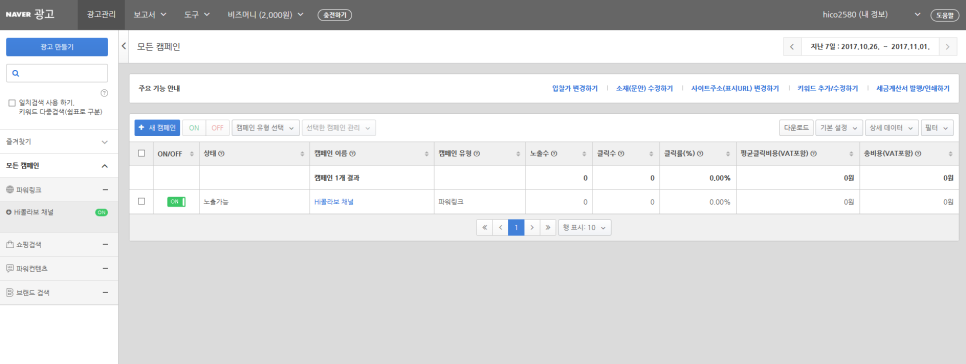
Task: Click help icon beside 노출수 column
Action: pyautogui.click(x=555, y=153)
